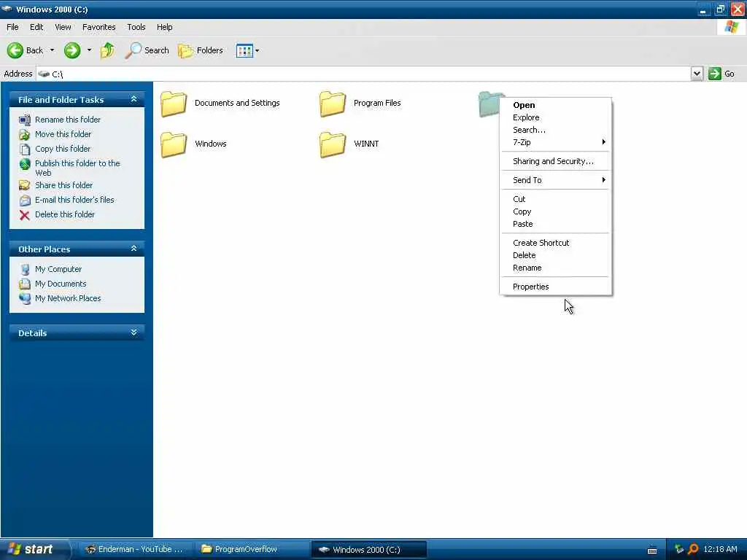Image resolution: width=747 pixels, height=560 pixels.
Task: Choose Cut in the context menu
Action: coord(555,199)
